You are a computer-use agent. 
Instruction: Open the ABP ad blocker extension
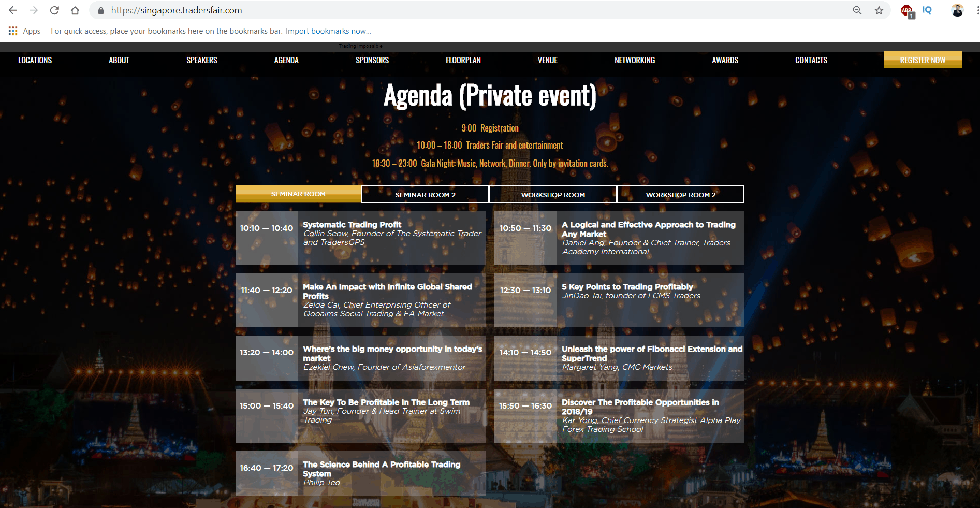coord(908,11)
